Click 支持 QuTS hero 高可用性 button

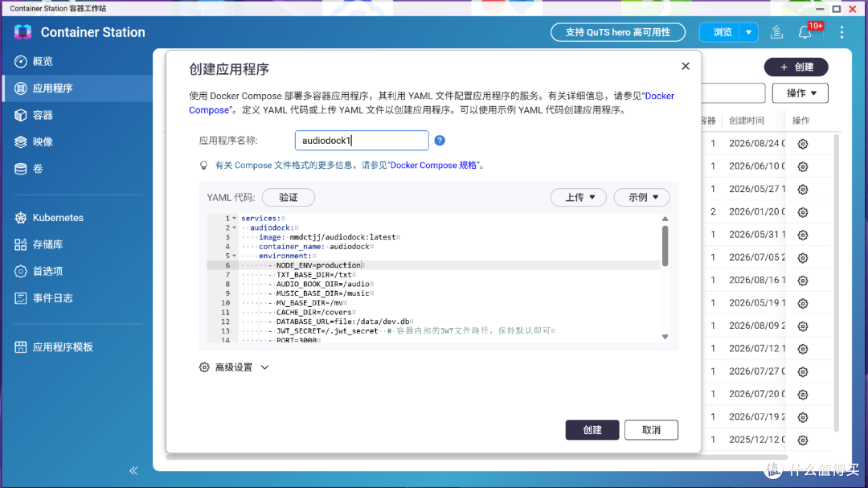(x=618, y=32)
